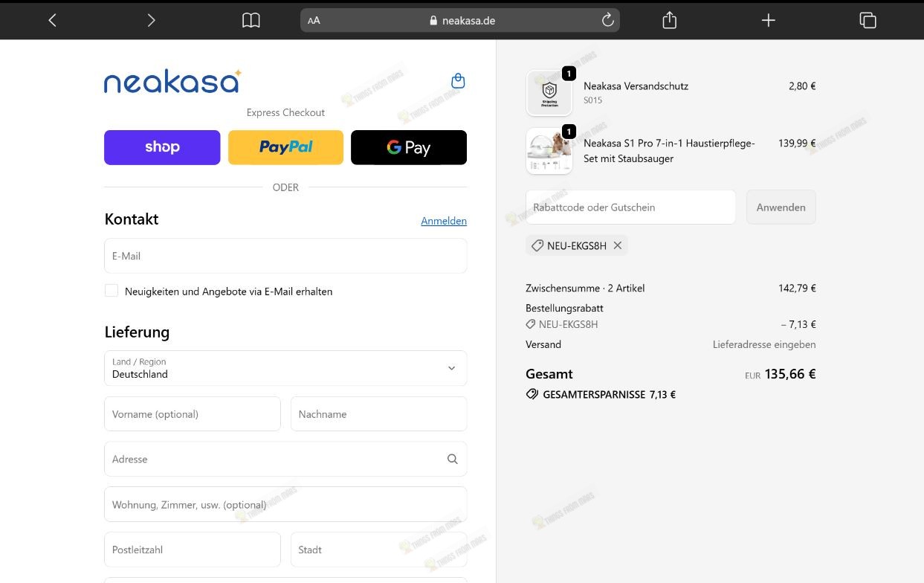Reload the neakasa.de page

pyautogui.click(x=607, y=20)
